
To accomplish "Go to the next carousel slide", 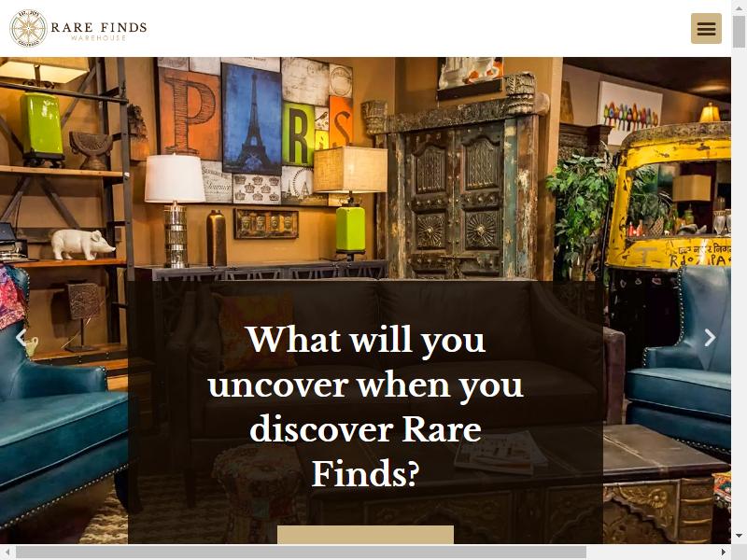I will coord(710,338).
